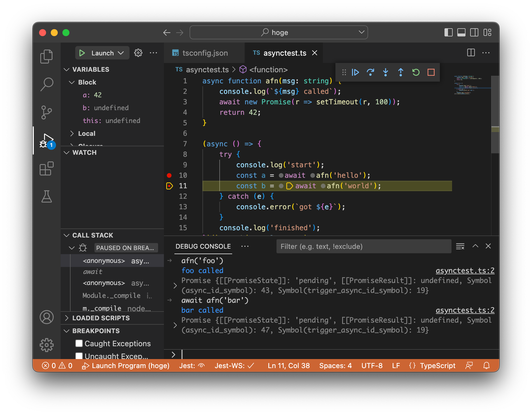Restart the debug session
Screen dimensions: 532x415
tap(416, 72)
